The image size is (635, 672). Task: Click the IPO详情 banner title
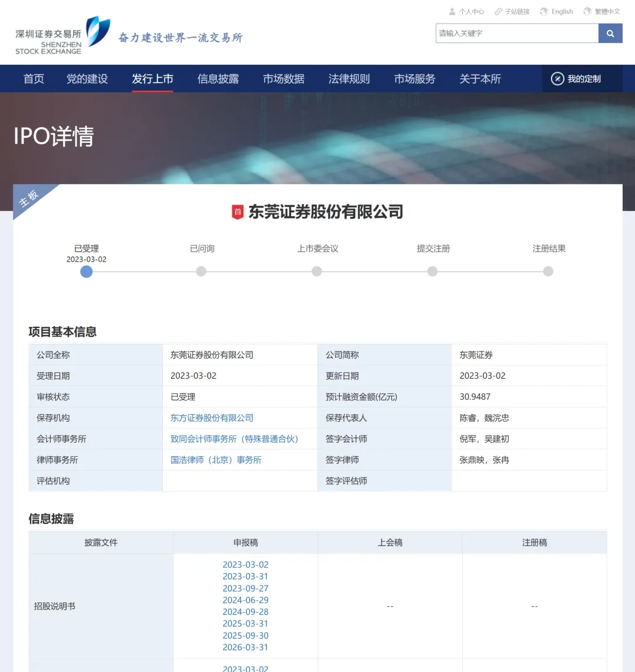tap(54, 136)
